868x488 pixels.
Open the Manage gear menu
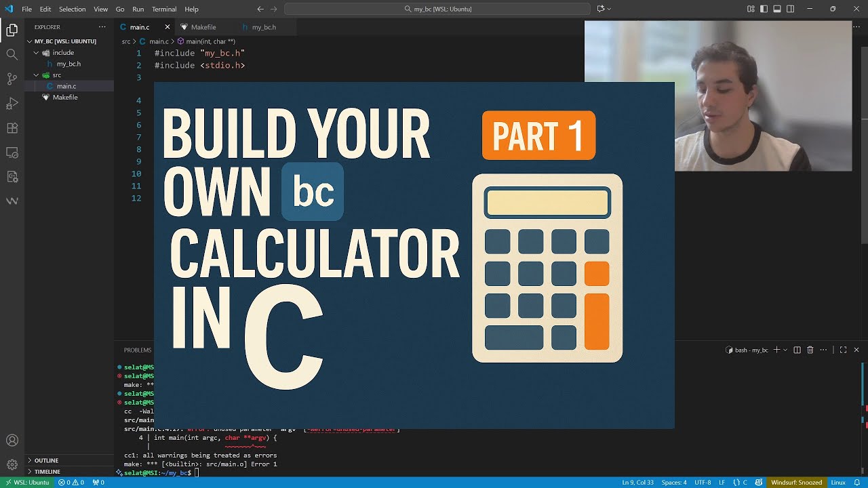point(12,465)
